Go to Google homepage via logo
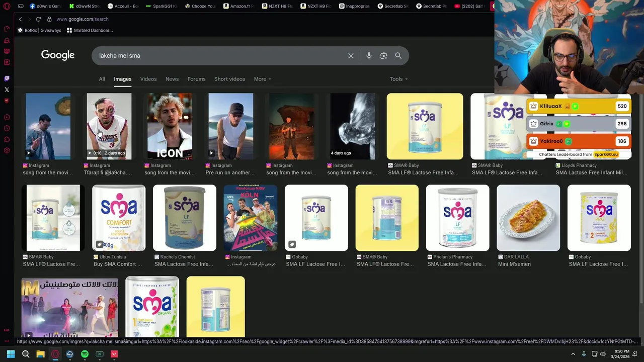 coord(58,55)
